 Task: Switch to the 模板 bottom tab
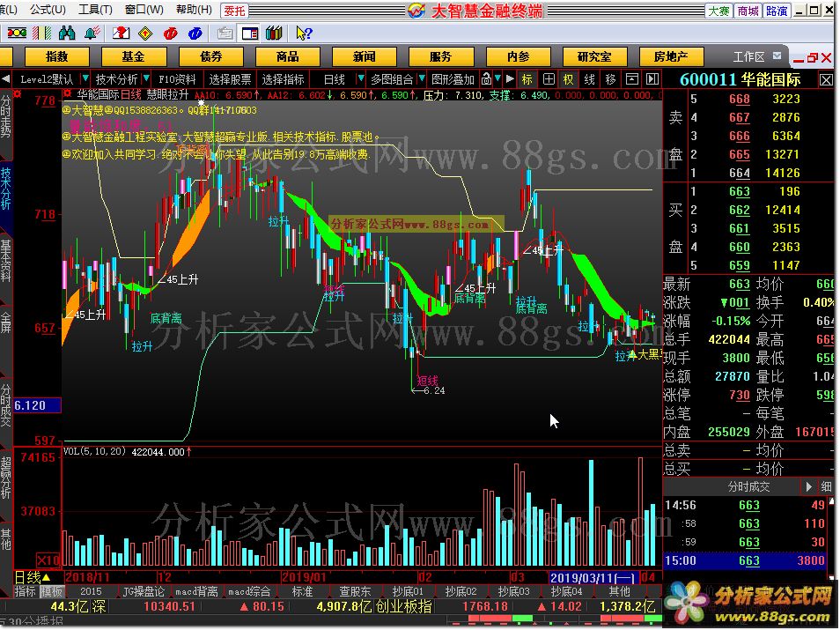click(x=52, y=591)
